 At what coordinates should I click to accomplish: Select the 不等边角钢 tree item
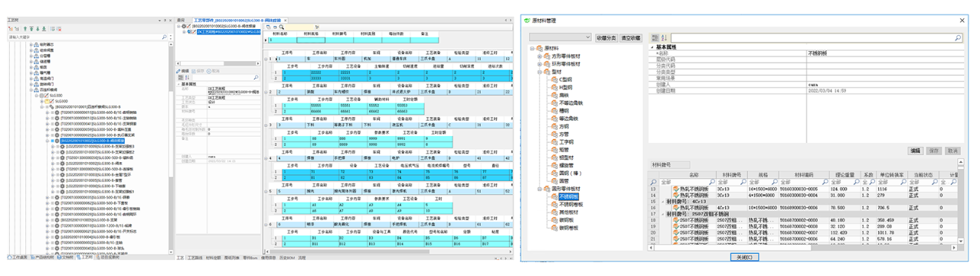(x=571, y=103)
